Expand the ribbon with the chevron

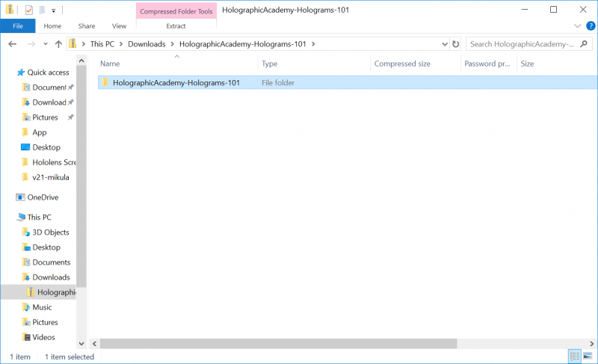577,26
